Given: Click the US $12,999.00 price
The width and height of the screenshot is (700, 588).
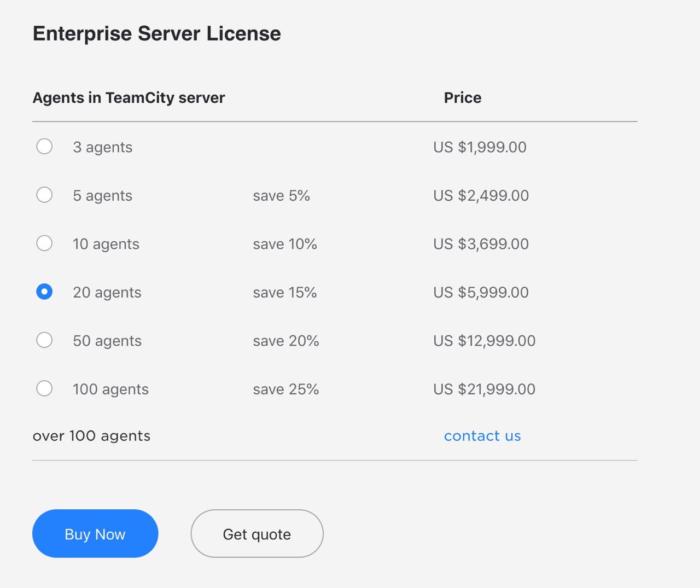Looking at the screenshot, I should 485,341.
